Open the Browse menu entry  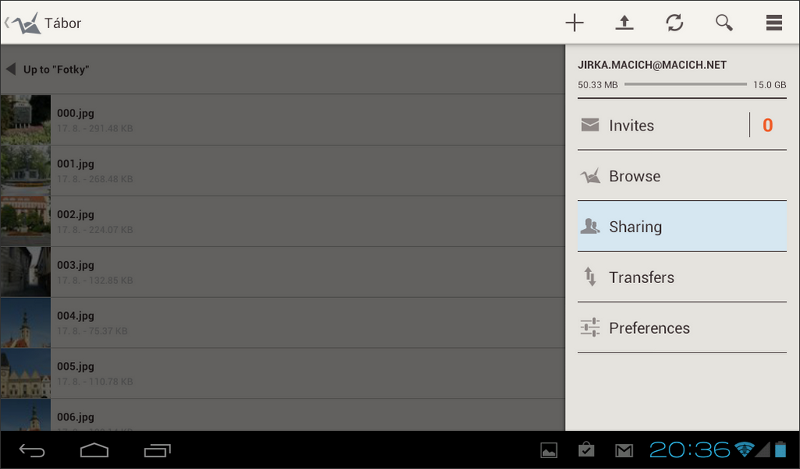682,176
